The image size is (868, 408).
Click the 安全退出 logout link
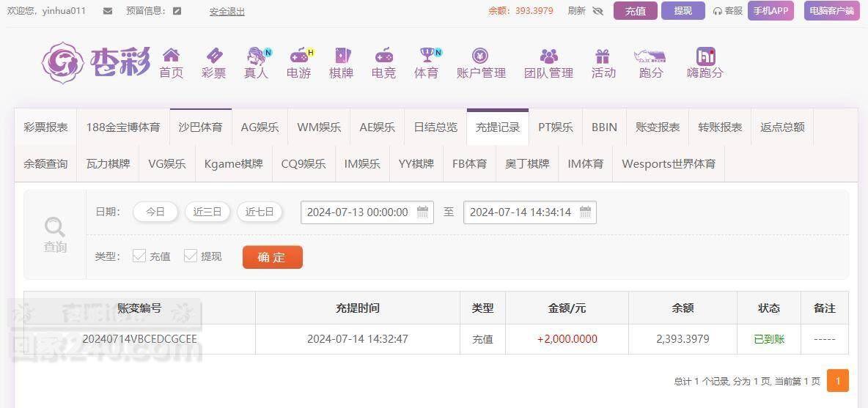(227, 11)
